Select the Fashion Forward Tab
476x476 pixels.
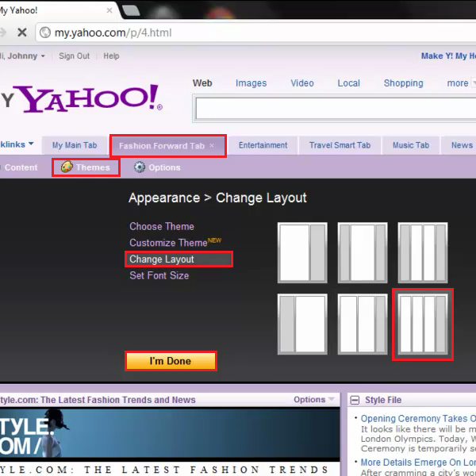click(162, 146)
